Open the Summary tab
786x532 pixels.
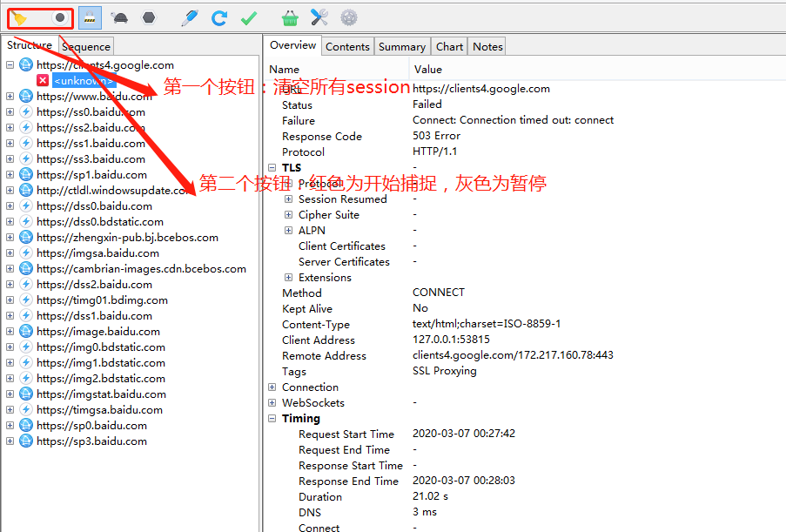pyautogui.click(x=402, y=46)
